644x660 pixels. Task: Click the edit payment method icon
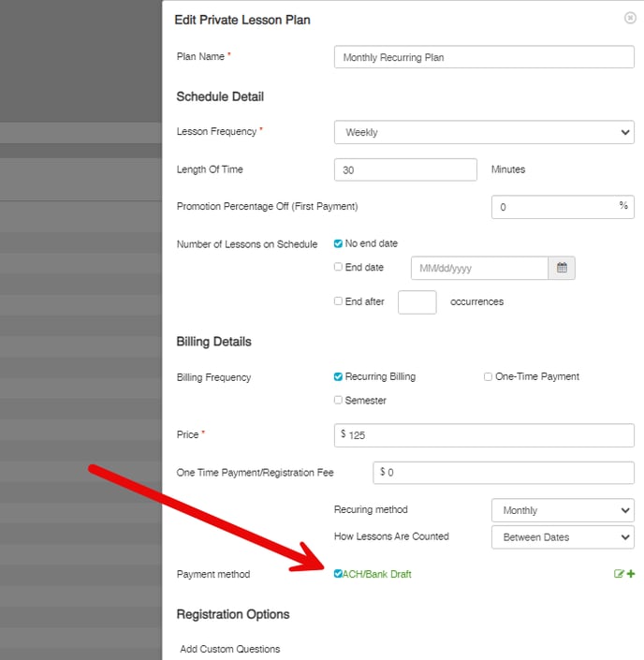coord(619,574)
